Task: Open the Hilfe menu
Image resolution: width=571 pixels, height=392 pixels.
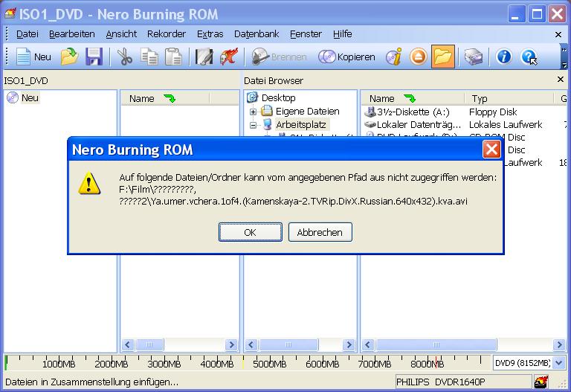Action: (342, 34)
